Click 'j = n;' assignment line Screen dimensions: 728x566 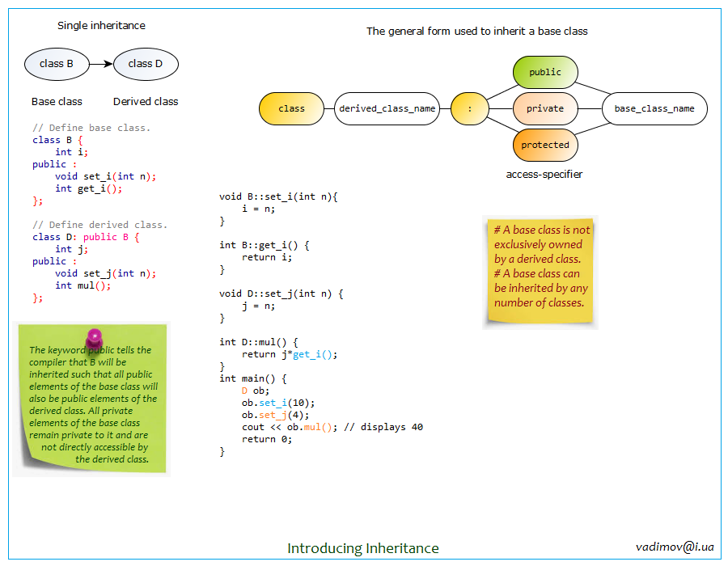click(x=259, y=306)
